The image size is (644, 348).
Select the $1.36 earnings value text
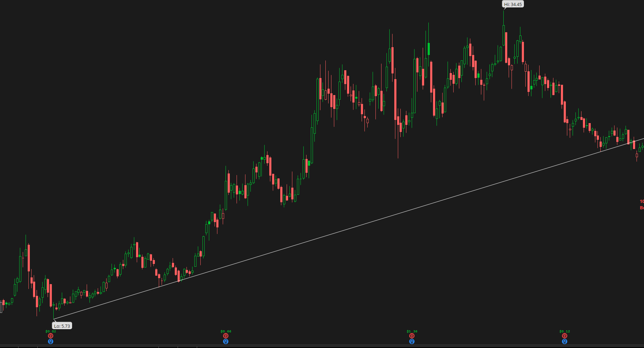pos(412,331)
